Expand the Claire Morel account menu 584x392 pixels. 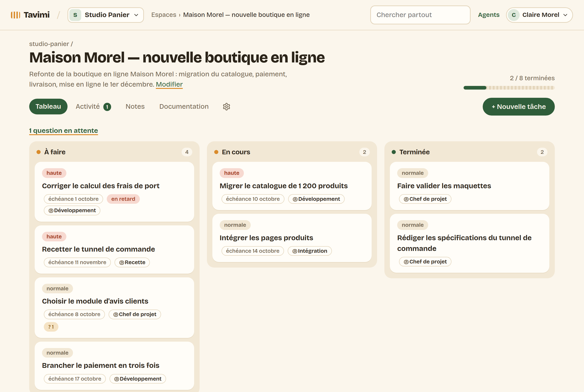[x=539, y=15]
